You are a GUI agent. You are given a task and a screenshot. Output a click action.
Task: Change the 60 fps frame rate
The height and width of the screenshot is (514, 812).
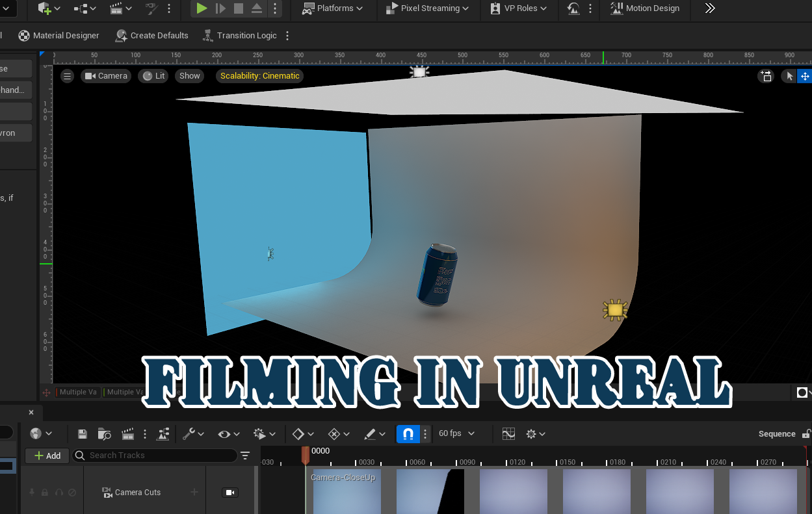(456, 433)
